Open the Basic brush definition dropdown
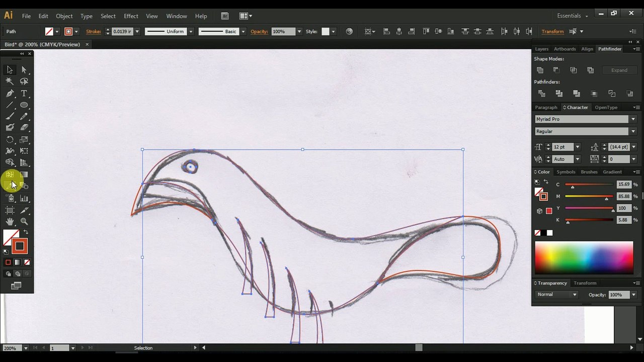This screenshot has height=362, width=644. [x=243, y=31]
